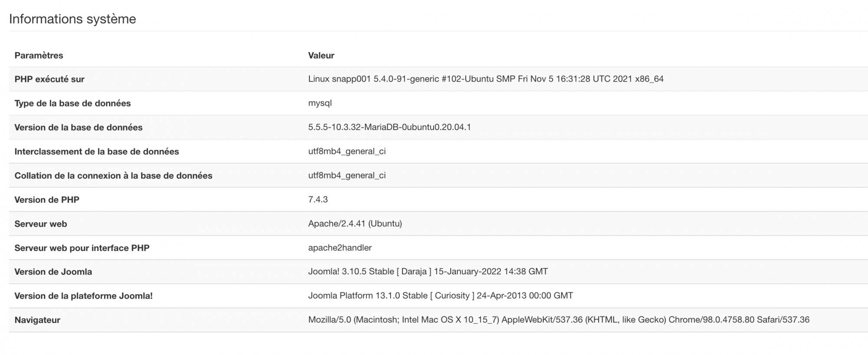Select the Valeur column header
This screenshot has height=355, width=868.
tap(321, 55)
